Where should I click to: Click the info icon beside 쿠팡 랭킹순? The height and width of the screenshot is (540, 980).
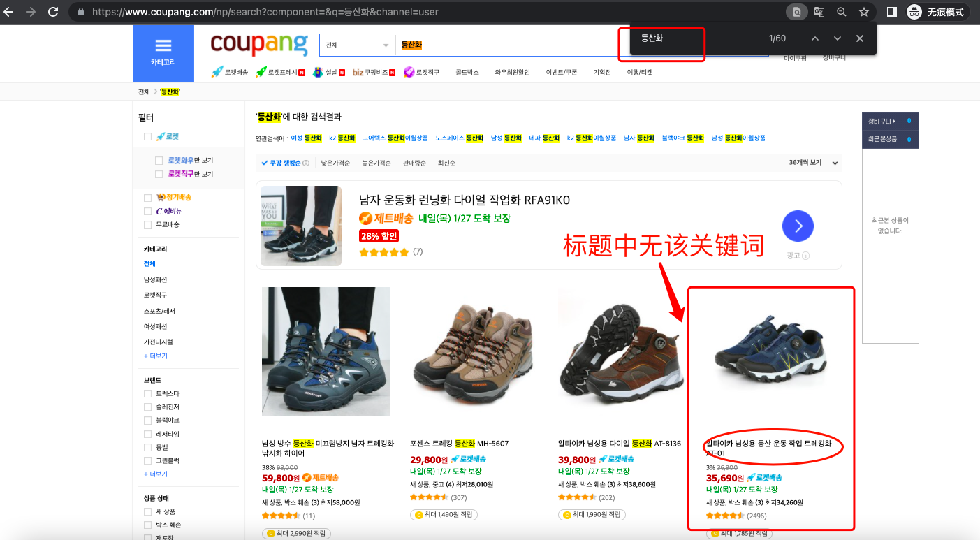(x=306, y=163)
